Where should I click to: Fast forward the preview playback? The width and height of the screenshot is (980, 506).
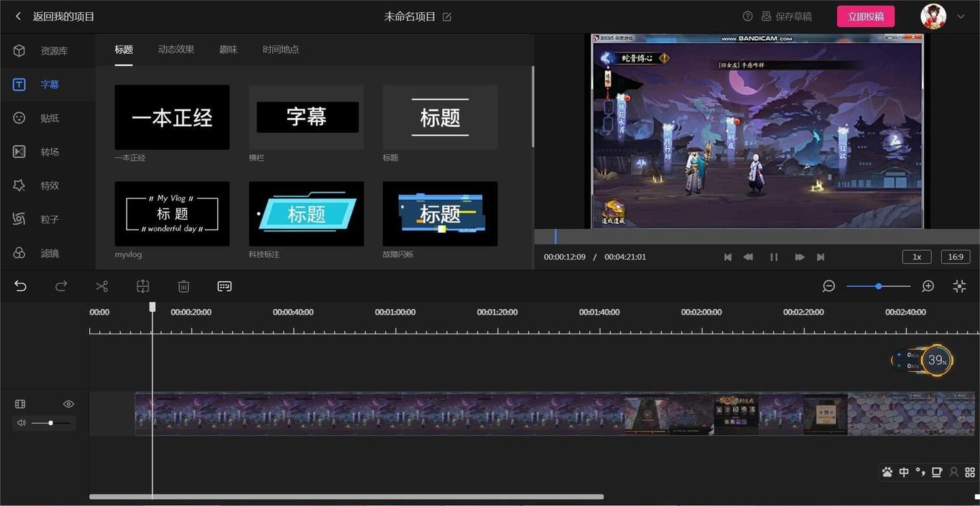(800, 257)
